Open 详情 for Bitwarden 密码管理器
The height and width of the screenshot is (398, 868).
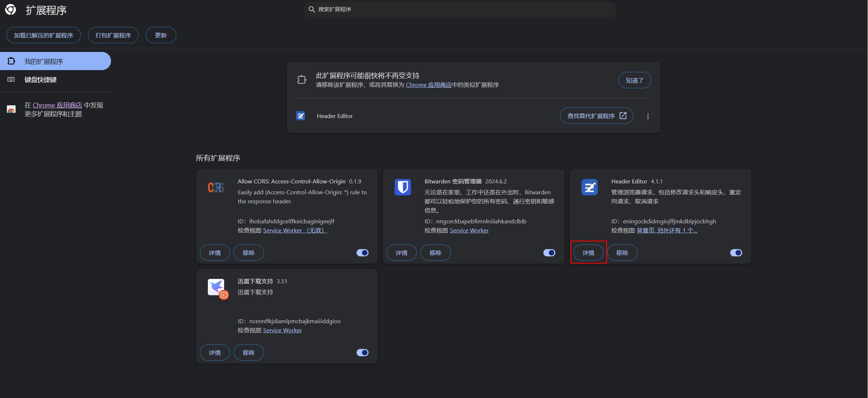[402, 253]
